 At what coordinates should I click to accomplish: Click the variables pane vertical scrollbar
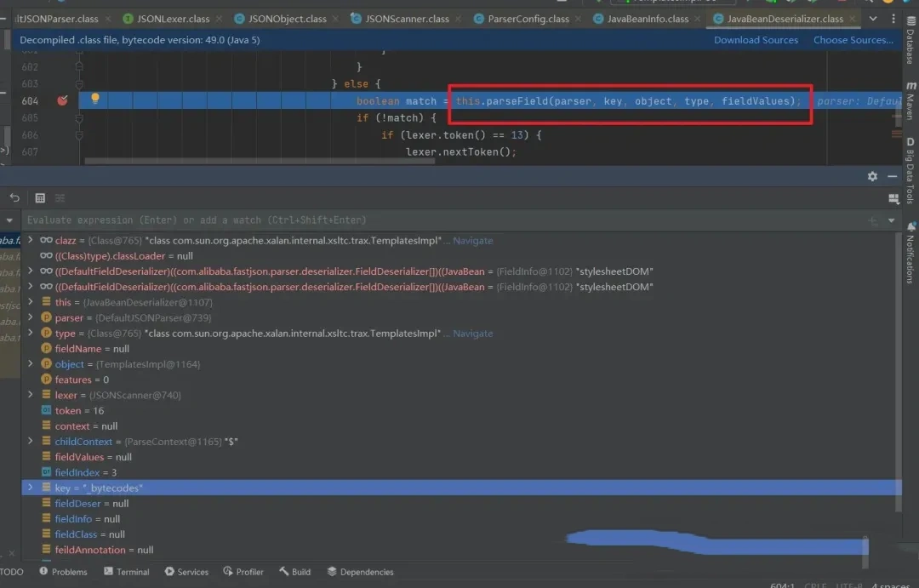pos(898,372)
